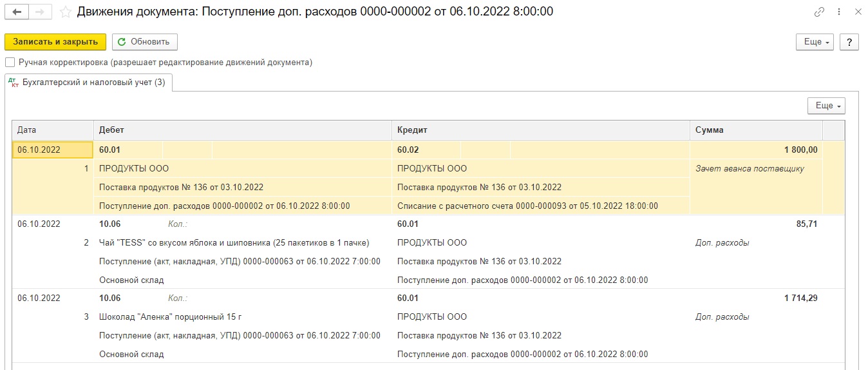Sort by the Дата column header
This screenshot has width=868, height=370.
pos(53,130)
